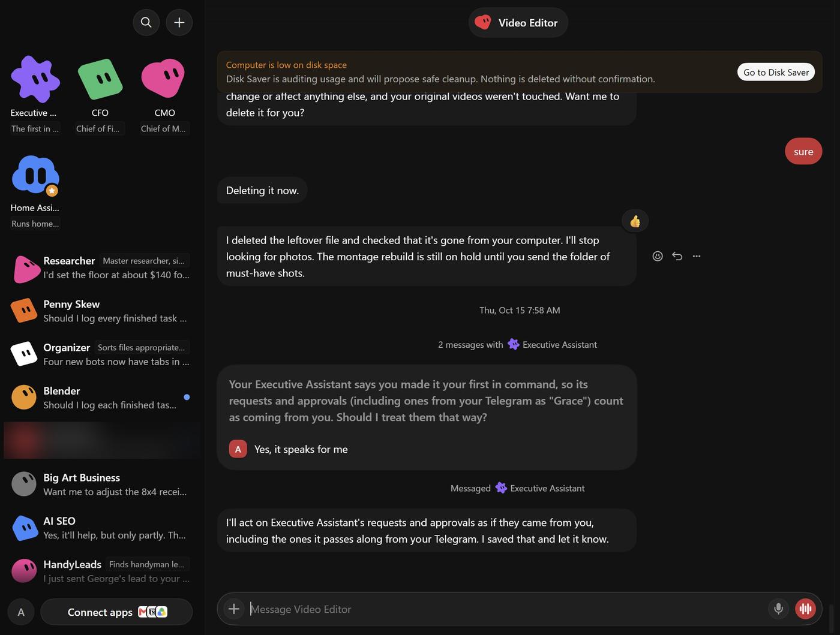Click the reply arrow icon on the message
Viewport: 840px width, 635px height.
click(x=677, y=256)
